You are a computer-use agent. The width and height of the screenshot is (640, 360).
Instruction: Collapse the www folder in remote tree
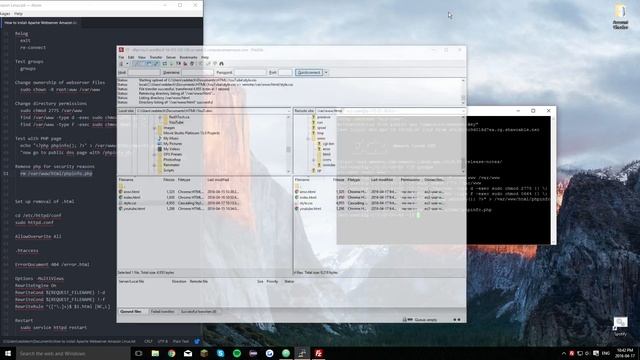click(308, 138)
